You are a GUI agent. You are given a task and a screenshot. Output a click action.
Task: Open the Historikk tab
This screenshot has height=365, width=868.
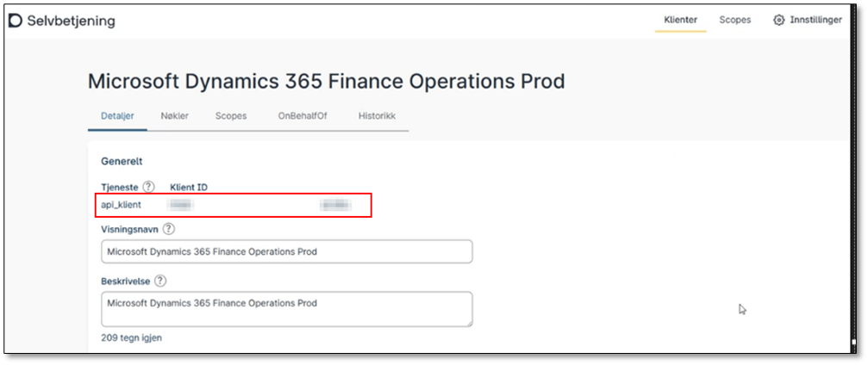point(377,116)
